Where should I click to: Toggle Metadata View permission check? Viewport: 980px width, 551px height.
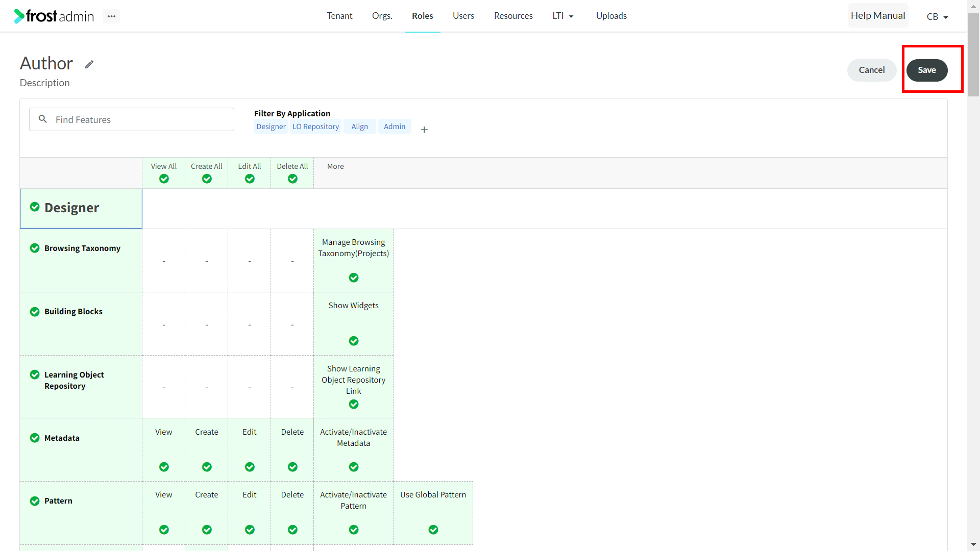[x=164, y=467]
